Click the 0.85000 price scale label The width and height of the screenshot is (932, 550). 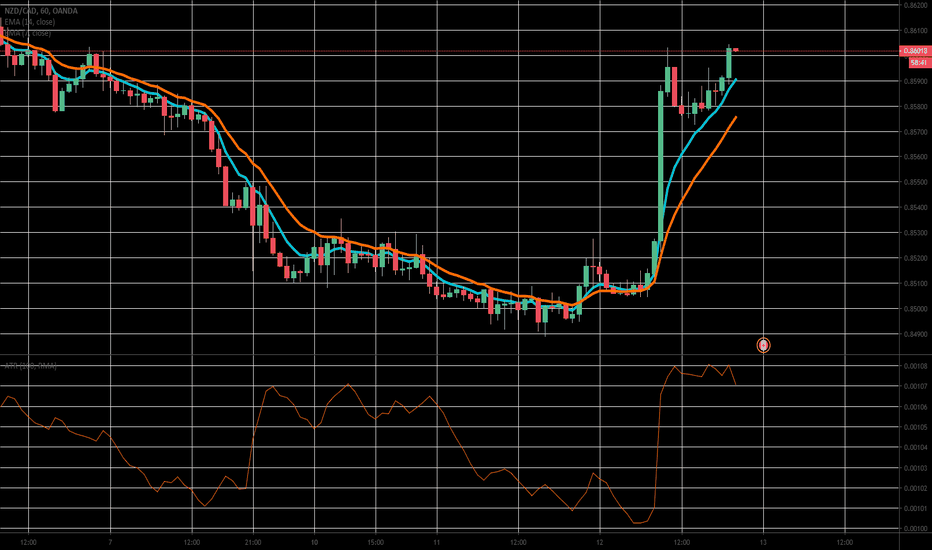tap(916, 309)
